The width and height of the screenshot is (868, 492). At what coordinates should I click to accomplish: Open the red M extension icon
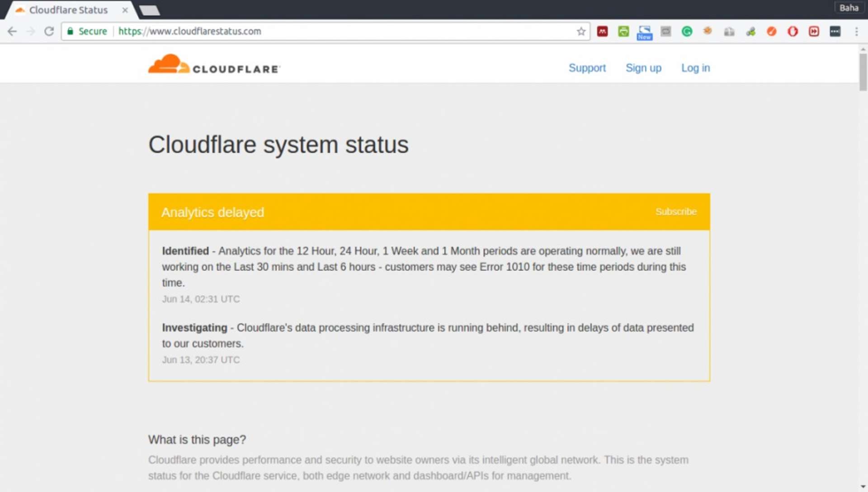(603, 31)
